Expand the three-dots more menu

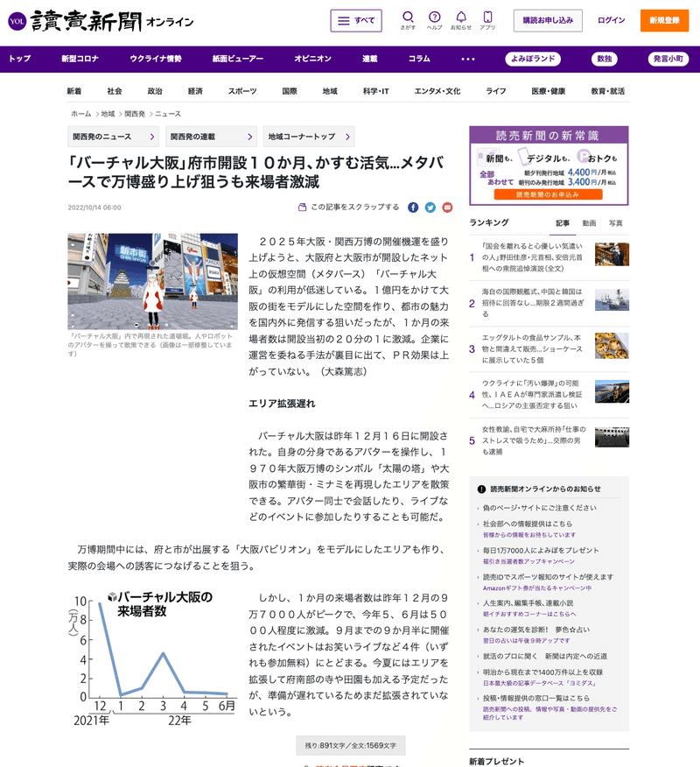[468, 60]
